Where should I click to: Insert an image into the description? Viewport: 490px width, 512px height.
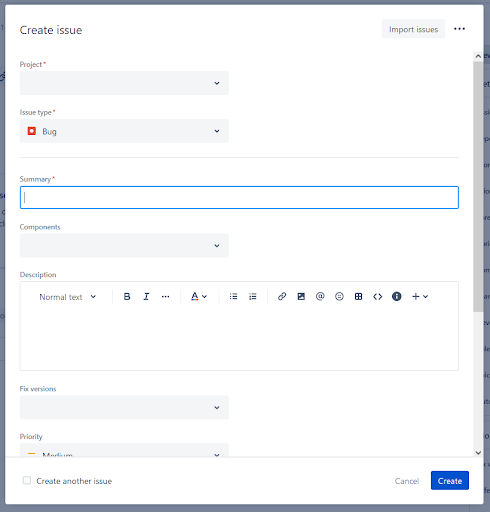[x=301, y=296]
